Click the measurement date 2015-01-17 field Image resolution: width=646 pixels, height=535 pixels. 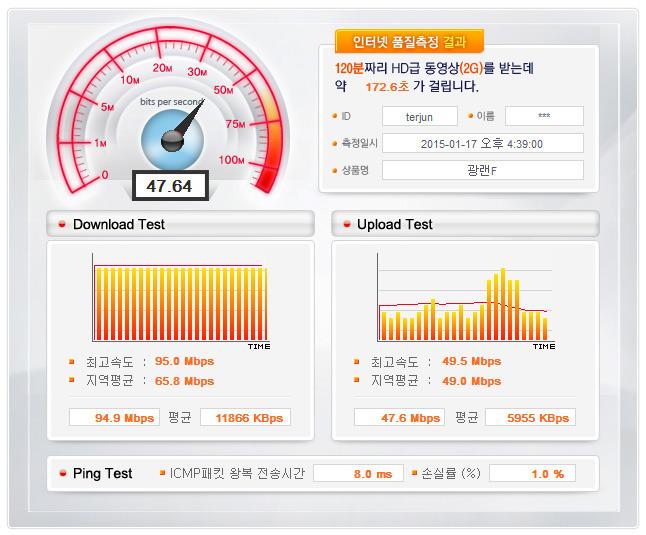[482, 143]
